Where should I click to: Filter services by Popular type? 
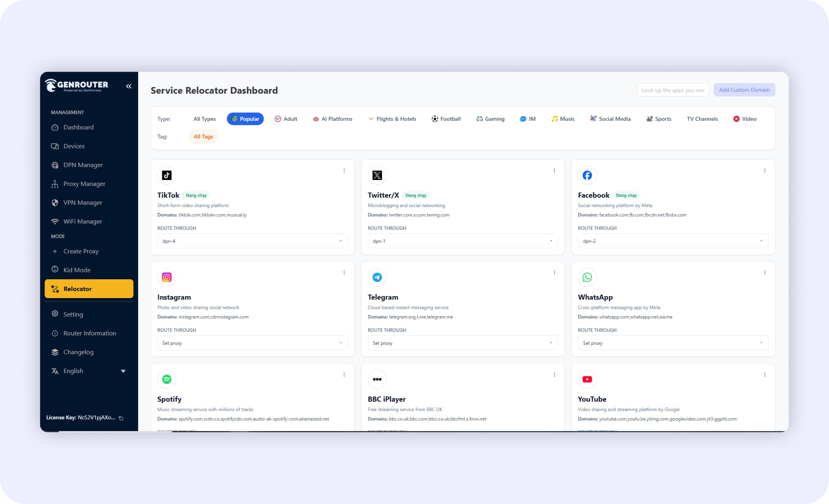coord(245,119)
